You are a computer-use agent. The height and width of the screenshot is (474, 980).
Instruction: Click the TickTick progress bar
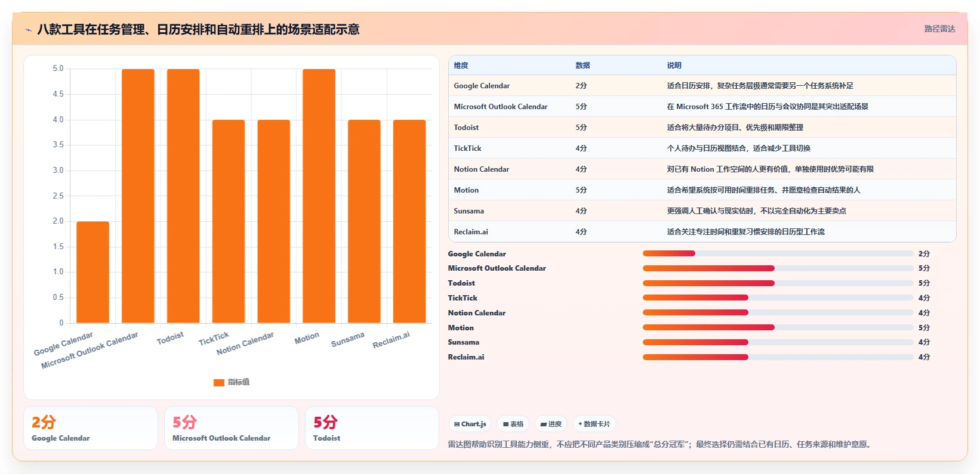click(778, 298)
